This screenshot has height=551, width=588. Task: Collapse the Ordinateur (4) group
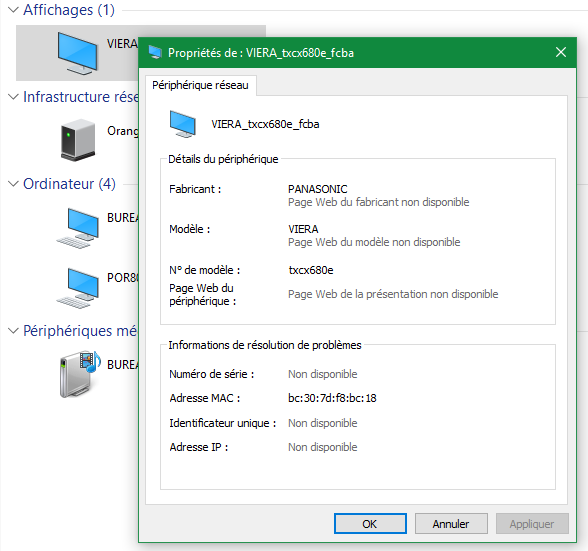click(x=14, y=184)
